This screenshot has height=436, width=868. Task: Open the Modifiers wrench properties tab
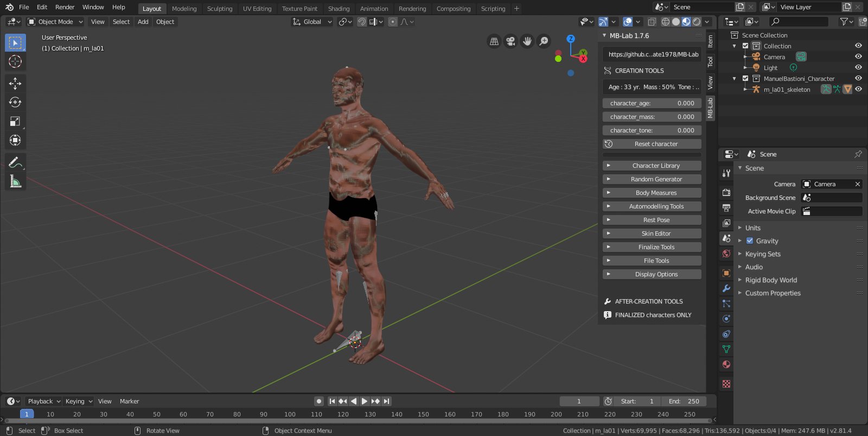726,288
